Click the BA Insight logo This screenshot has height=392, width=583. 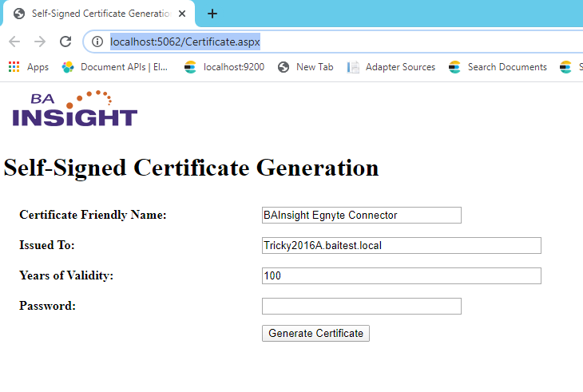[x=75, y=109]
